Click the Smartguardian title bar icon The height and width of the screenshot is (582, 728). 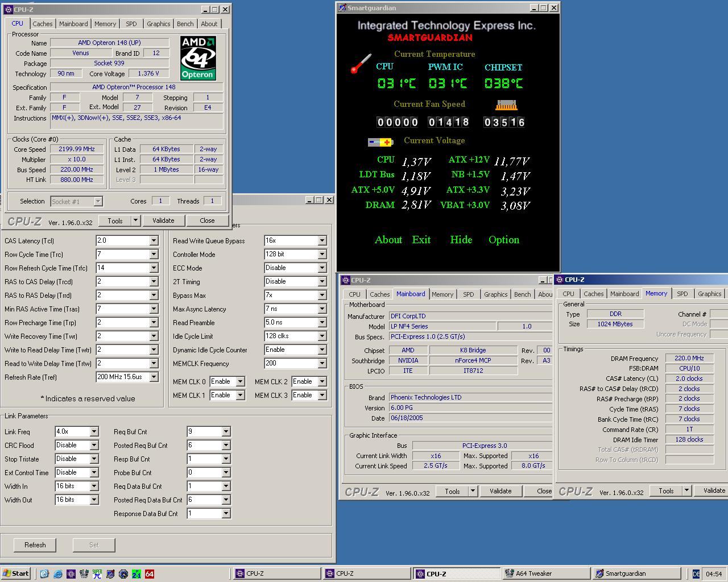click(342, 8)
